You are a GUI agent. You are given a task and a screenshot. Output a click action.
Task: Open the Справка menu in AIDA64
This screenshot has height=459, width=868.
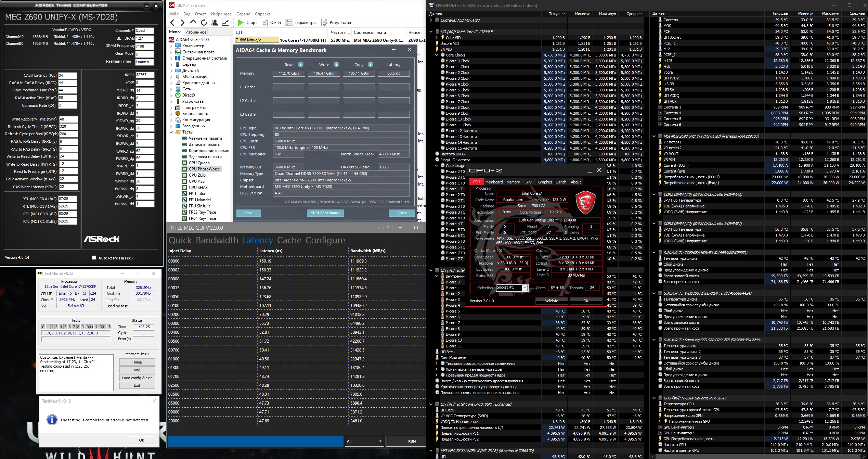(263, 14)
